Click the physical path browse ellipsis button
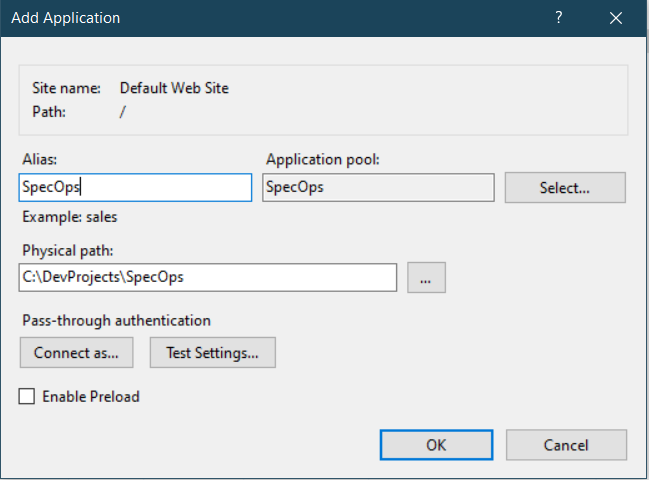649x480 pixels. coord(426,278)
